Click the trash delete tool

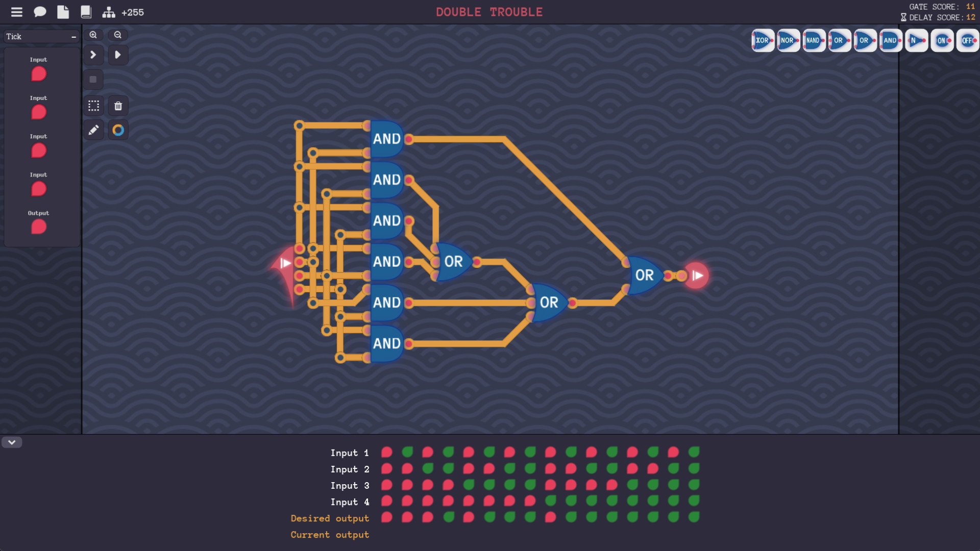(118, 106)
